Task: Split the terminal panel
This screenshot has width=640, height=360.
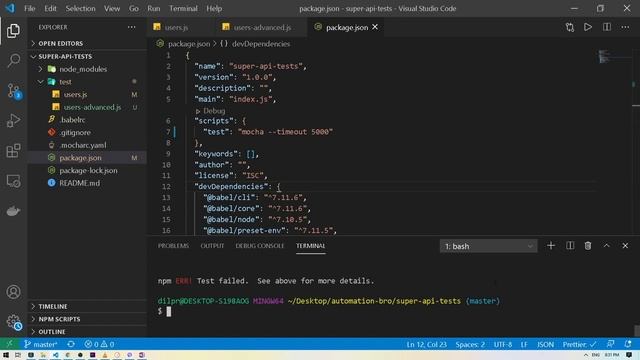Action: 570,246
